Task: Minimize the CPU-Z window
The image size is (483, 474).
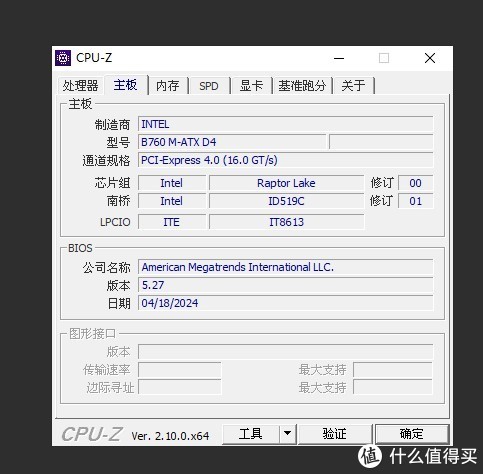Action: 339,58
